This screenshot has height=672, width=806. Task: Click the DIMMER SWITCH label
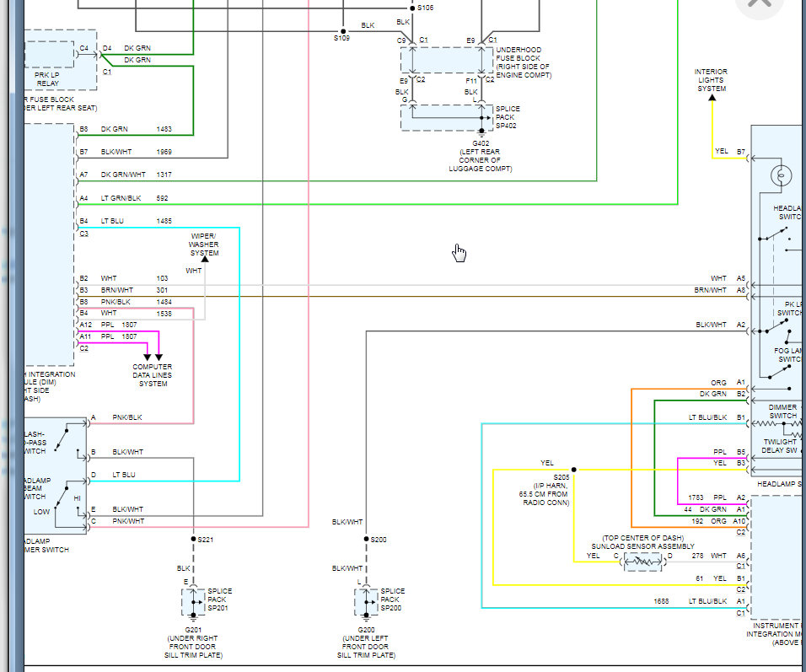[783, 411]
